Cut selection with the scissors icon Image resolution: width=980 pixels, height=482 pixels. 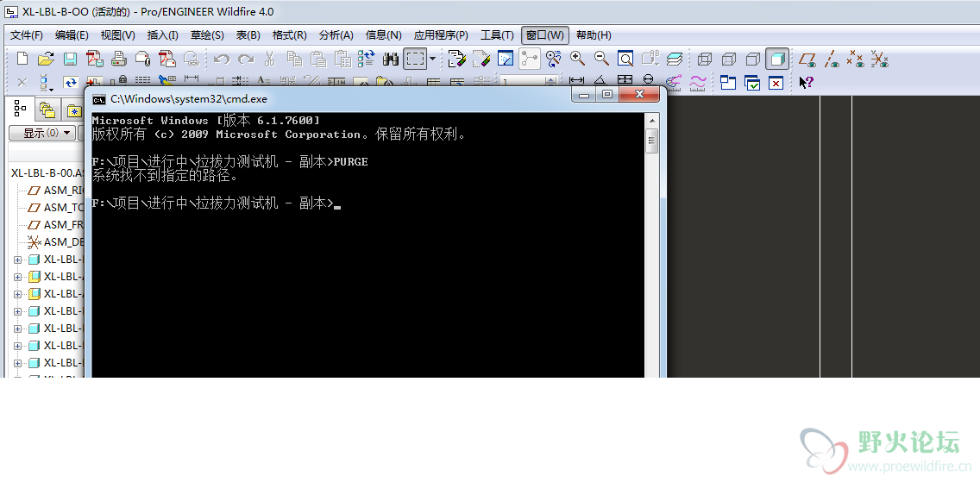pos(269,59)
